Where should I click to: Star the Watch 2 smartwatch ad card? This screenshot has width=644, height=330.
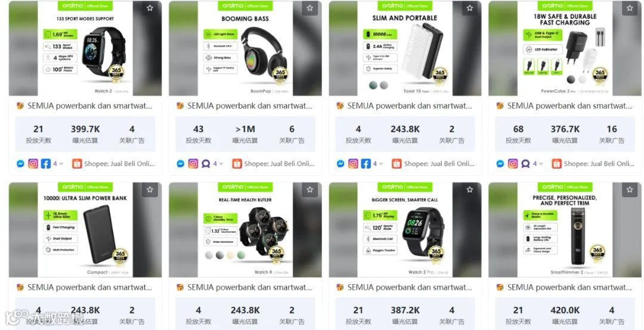click(150, 8)
